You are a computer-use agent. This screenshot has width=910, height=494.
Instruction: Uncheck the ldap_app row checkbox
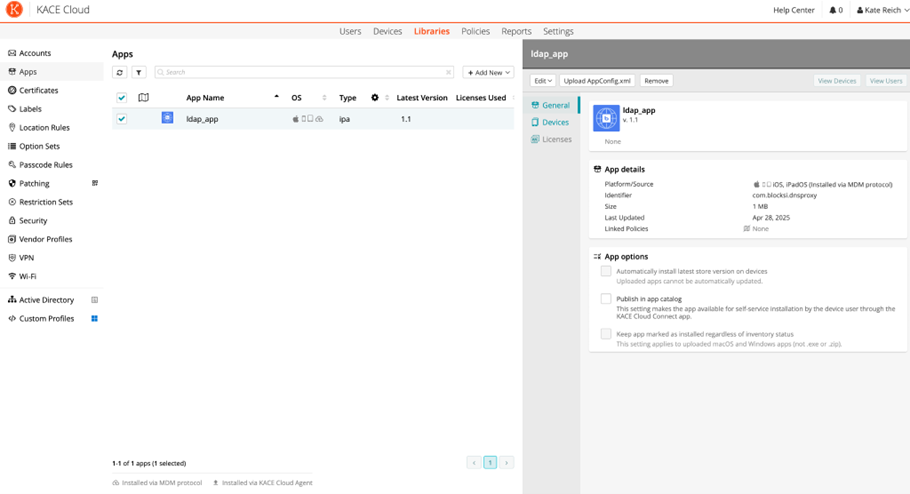tap(121, 118)
